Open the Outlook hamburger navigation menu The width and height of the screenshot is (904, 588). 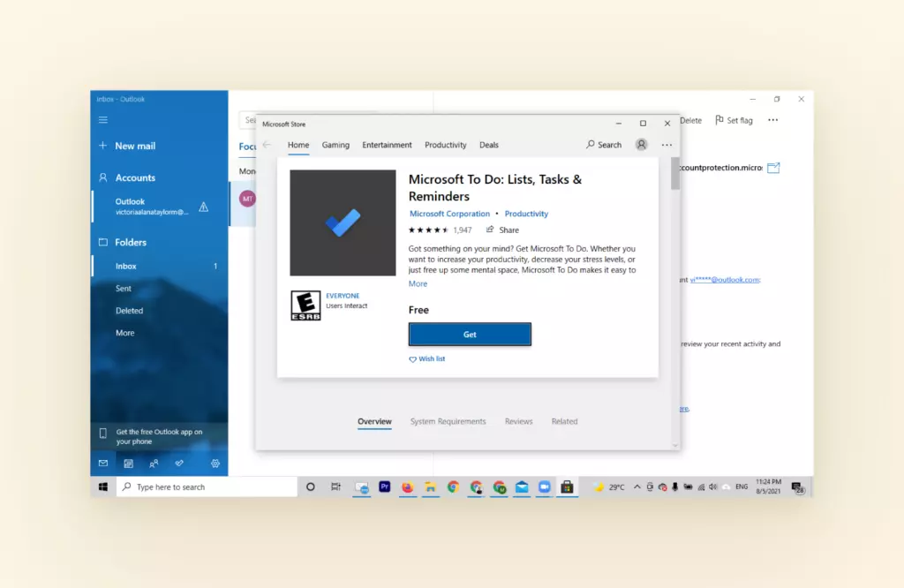[103, 120]
